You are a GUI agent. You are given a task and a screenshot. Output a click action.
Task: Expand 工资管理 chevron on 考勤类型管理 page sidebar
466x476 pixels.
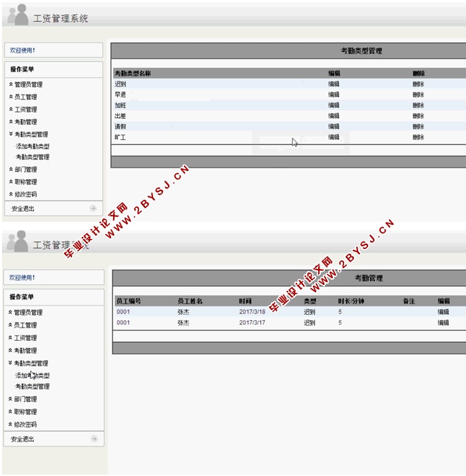[x=11, y=109]
